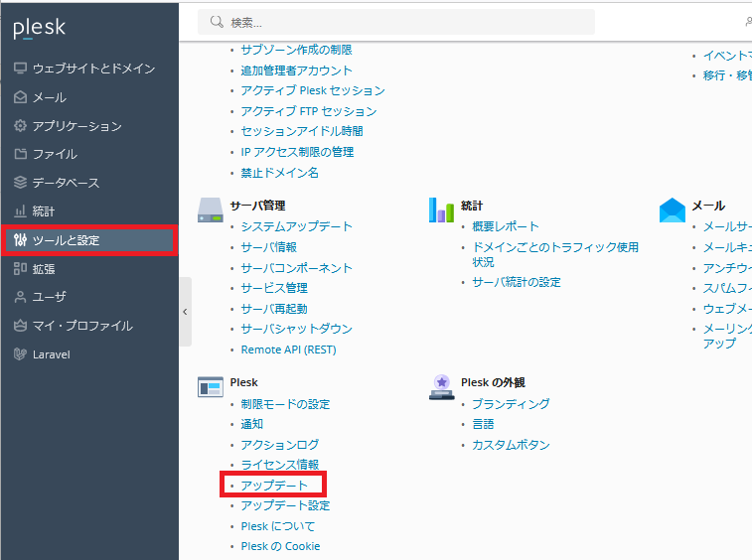Open サーバ情報 link
752x560 pixels.
(268, 247)
